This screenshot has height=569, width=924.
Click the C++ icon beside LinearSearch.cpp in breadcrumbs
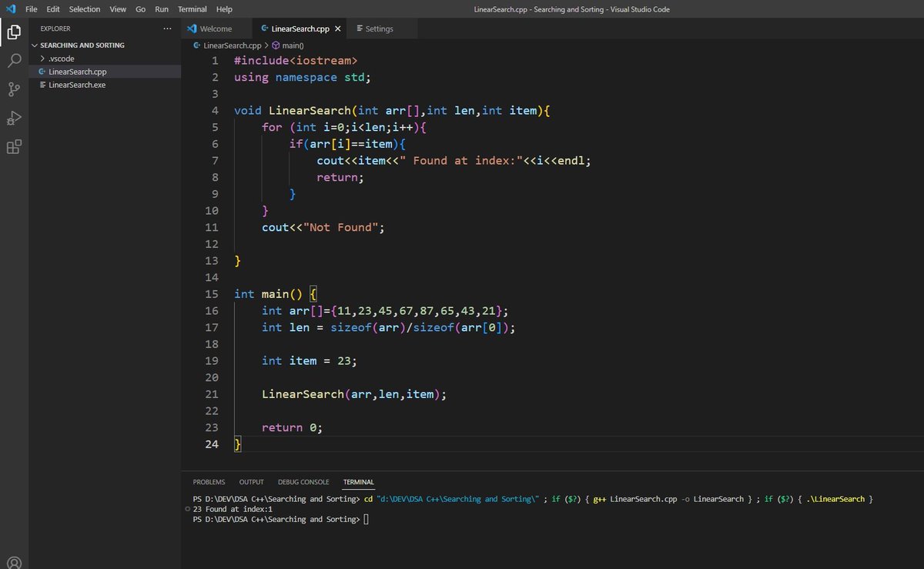point(197,45)
